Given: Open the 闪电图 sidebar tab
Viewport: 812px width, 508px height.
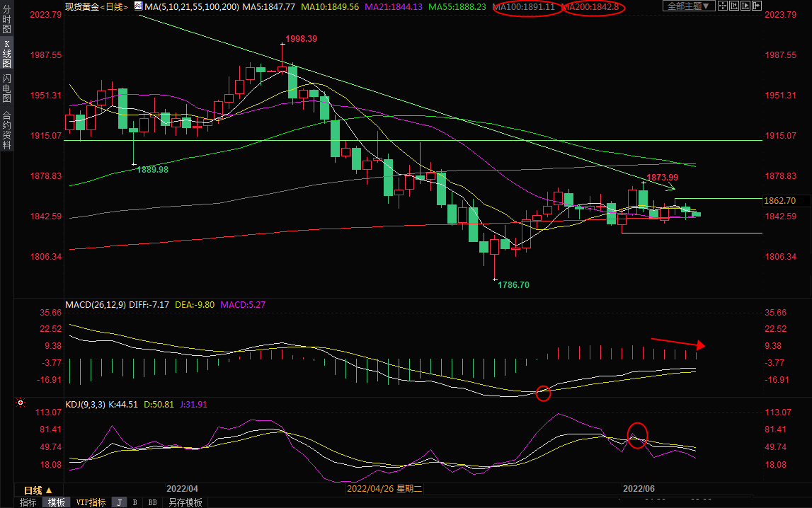Looking at the screenshot, I should click(x=6, y=88).
